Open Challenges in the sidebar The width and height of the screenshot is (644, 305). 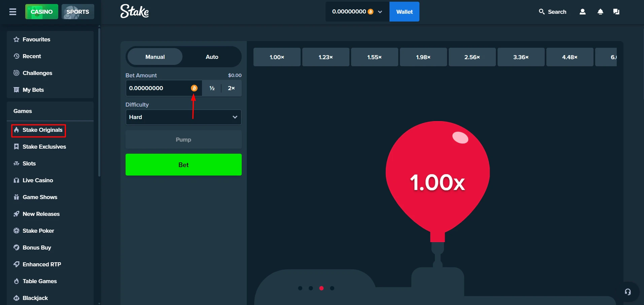click(50, 73)
